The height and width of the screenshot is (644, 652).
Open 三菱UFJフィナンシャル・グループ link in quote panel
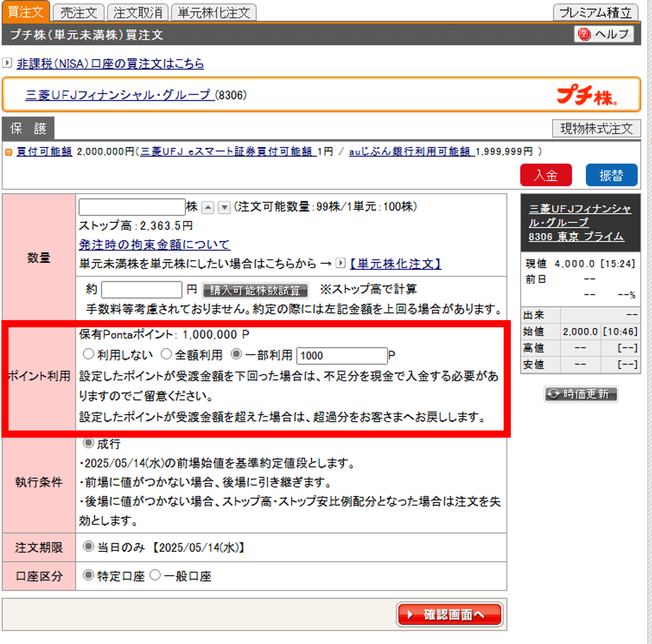click(580, 216)
